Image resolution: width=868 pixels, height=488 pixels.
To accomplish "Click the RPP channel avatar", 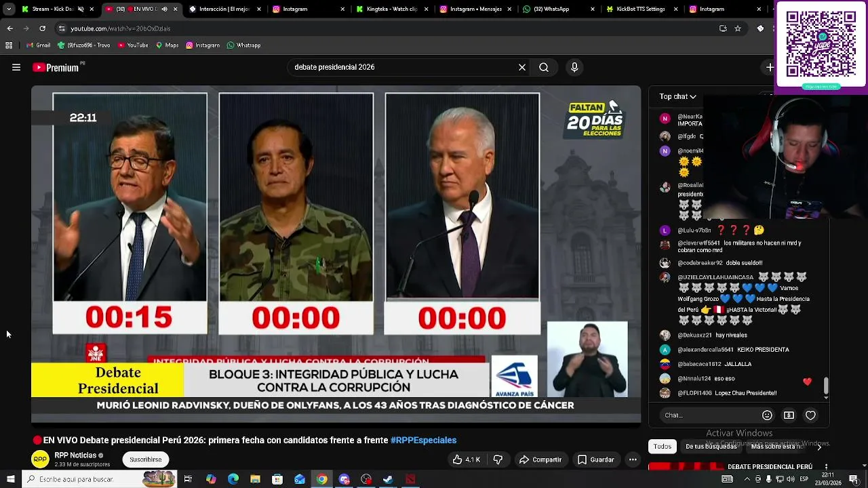I will click(x=40, y=459).
